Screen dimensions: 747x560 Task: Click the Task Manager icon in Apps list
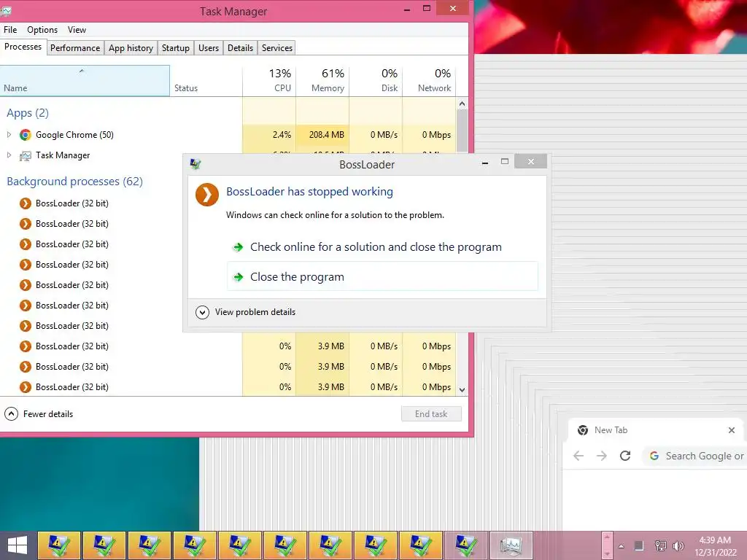coord(26,156)
